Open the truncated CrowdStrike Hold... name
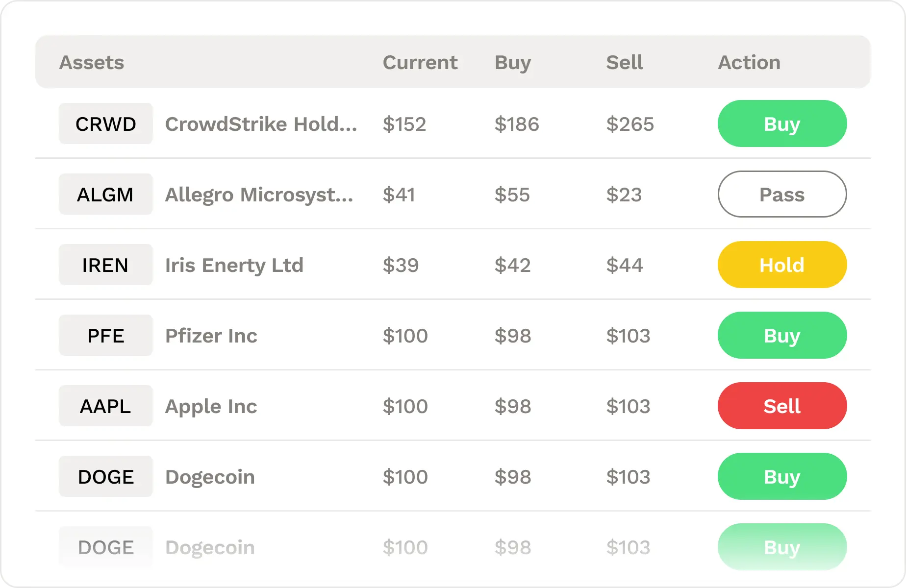 pyautogui.click(x=261, y=124)
